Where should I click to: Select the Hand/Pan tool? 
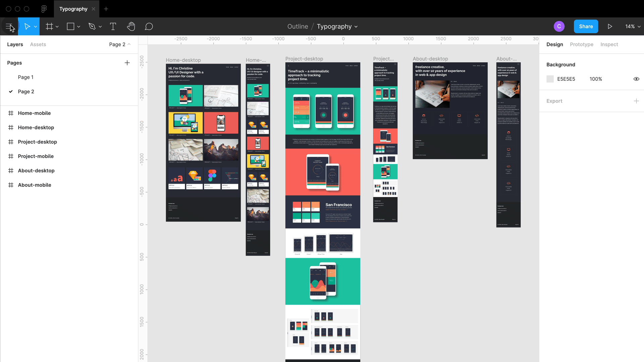click(131, 26)
